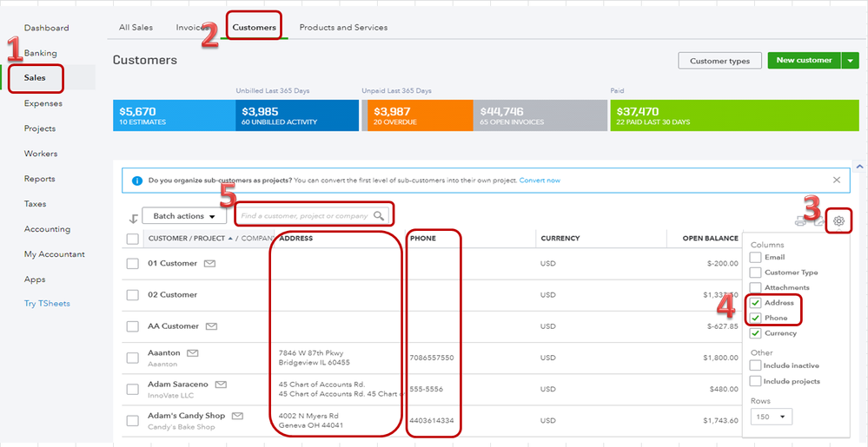
Task: Open Banking in the sidebar
Action: (x=41, y=53)
